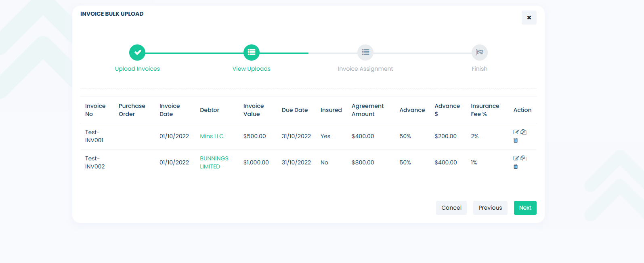Click the Invoice Value column header
644x263 pixels.
pos(253,110)
